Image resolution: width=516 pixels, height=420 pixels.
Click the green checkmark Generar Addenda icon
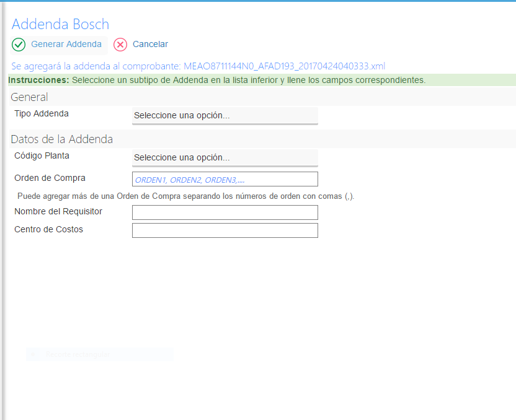click(x=19, y=45)
